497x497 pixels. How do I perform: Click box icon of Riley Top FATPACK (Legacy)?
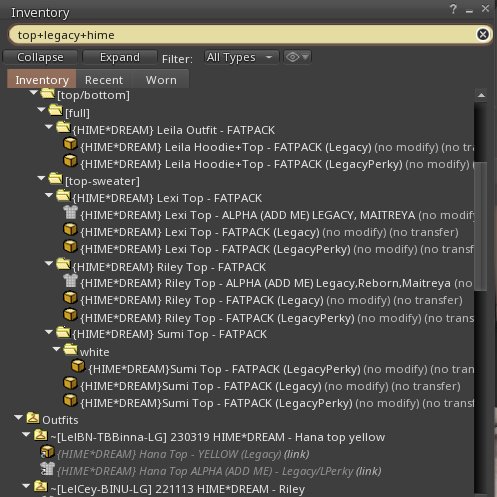coord(70,298)
